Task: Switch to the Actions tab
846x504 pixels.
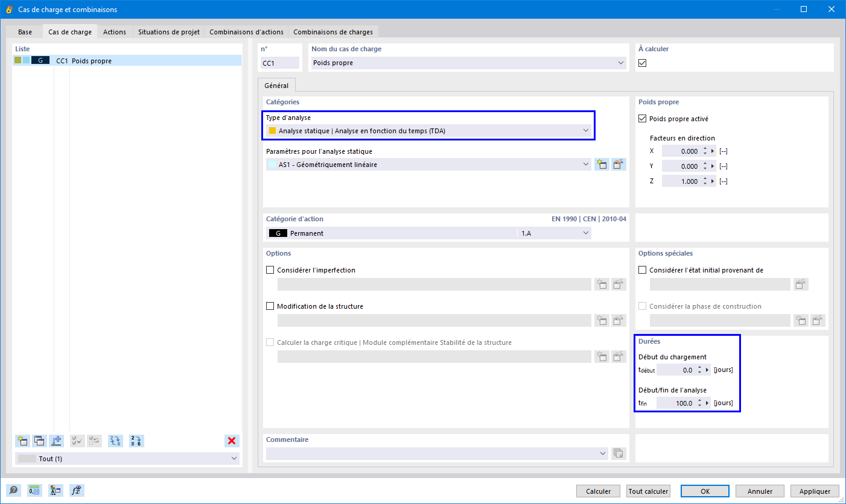Action: 115,32
